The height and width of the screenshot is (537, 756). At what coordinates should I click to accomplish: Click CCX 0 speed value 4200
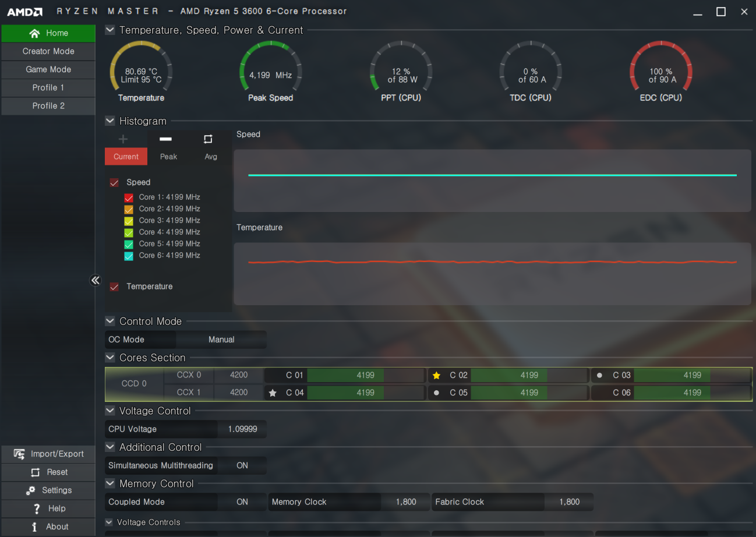click(x=239, y=375)
